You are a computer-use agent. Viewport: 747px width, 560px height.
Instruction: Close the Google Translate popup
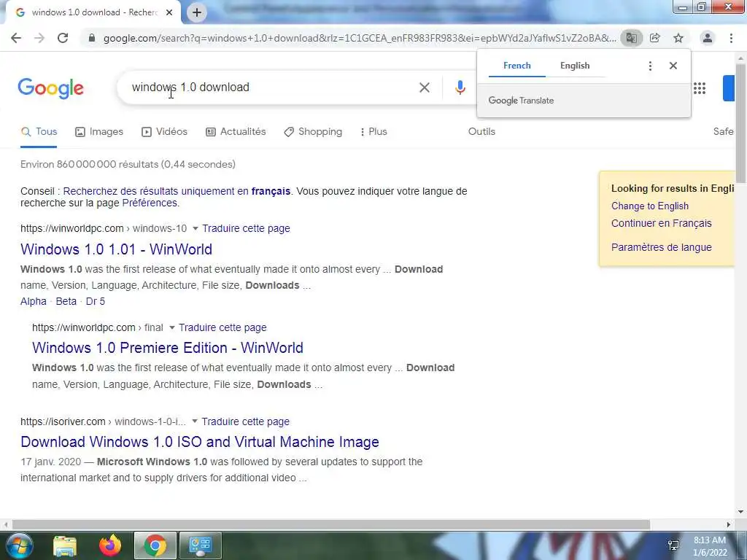pyautogui.click(x=673, y=66)
